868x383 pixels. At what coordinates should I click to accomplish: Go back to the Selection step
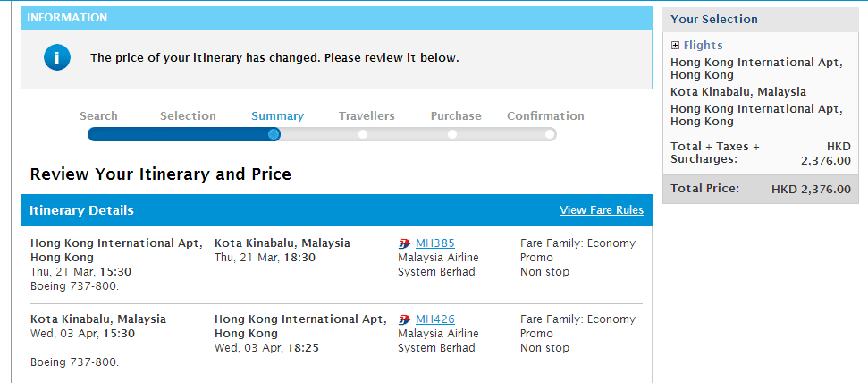[x=188, y=116]
